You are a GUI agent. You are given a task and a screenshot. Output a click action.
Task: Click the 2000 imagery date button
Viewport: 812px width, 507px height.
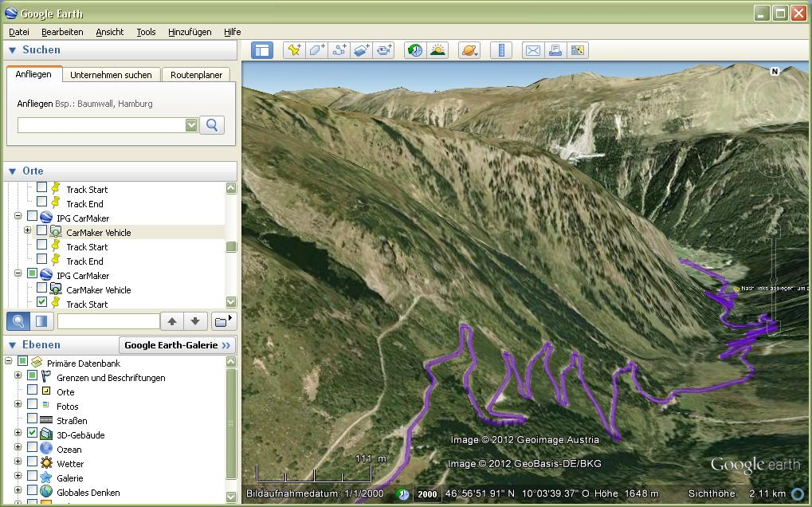(427, 494)
